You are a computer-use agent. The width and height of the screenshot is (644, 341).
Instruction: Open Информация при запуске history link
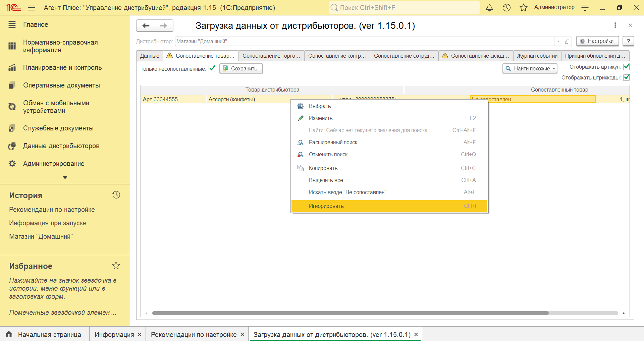[x=48, y=223]
